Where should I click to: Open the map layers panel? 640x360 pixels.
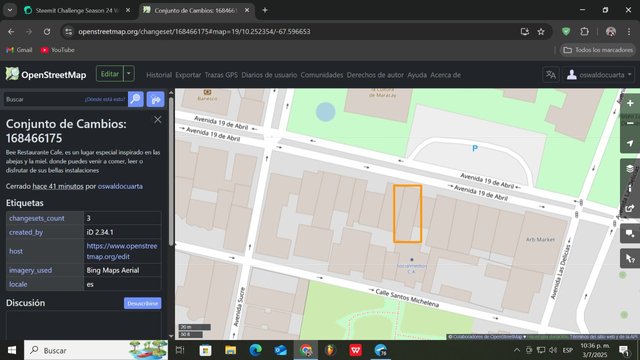tap(630, 168)
